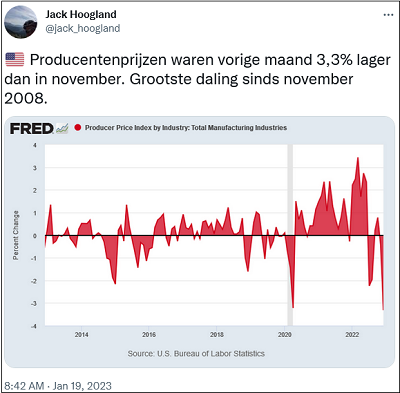Click the FRED chart line icon
The image size is (400, 393).
click(x=62, y=128)
